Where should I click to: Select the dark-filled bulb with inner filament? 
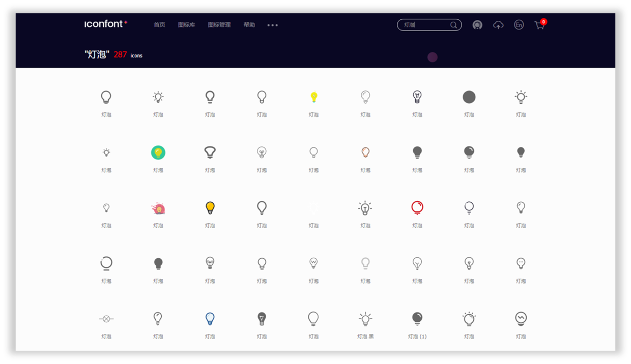pyautogui.click(x=262, y=318)
